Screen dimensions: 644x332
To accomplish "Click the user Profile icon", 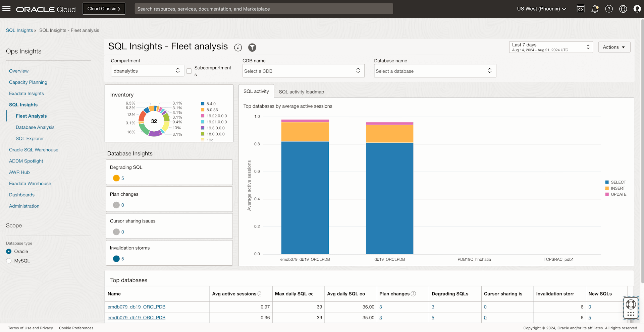I will (x=637, y=9).
